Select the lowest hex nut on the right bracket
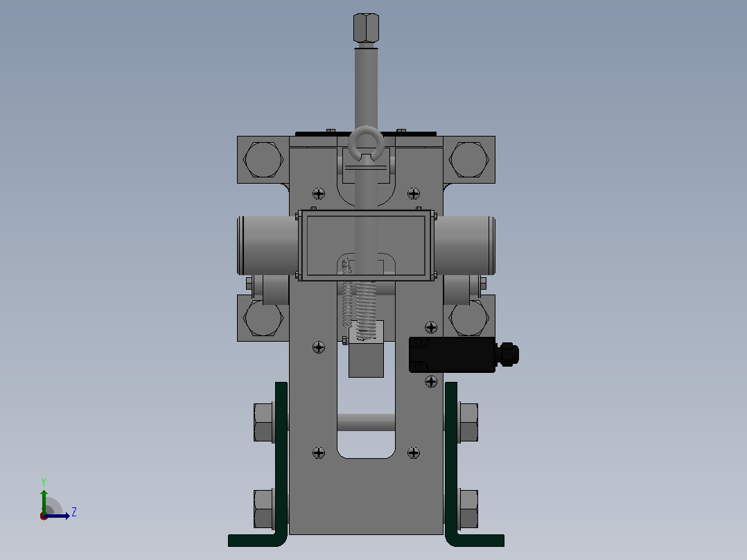747x560 pixels. click(468, 509)
